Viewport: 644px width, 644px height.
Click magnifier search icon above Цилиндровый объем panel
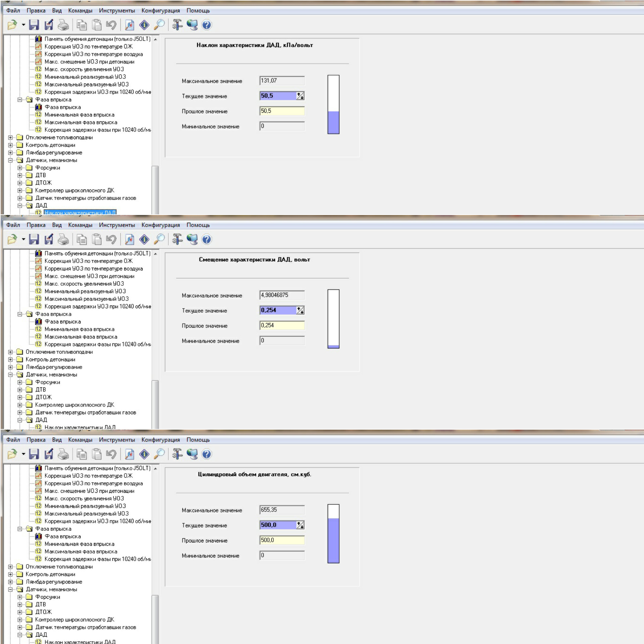tap(159, 454)
